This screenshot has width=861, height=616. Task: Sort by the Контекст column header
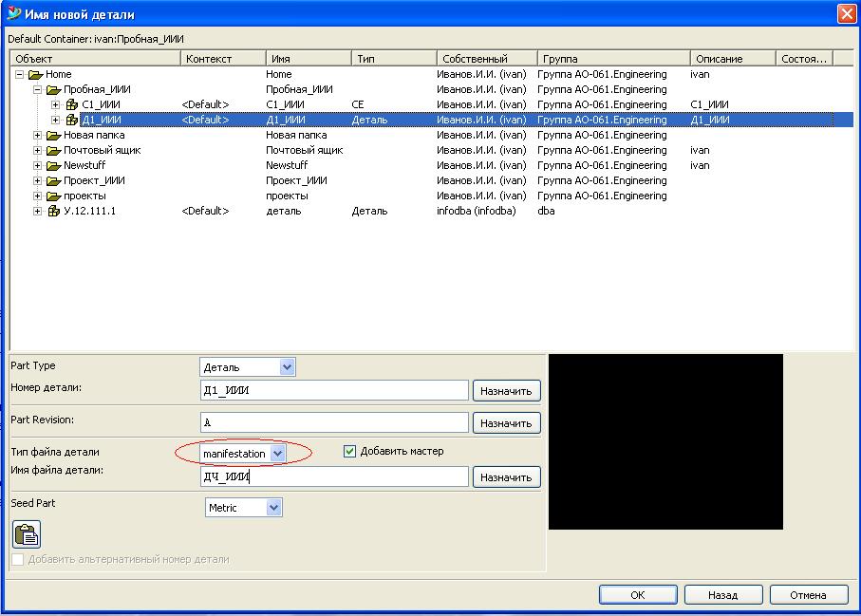[x=223, y=58]
